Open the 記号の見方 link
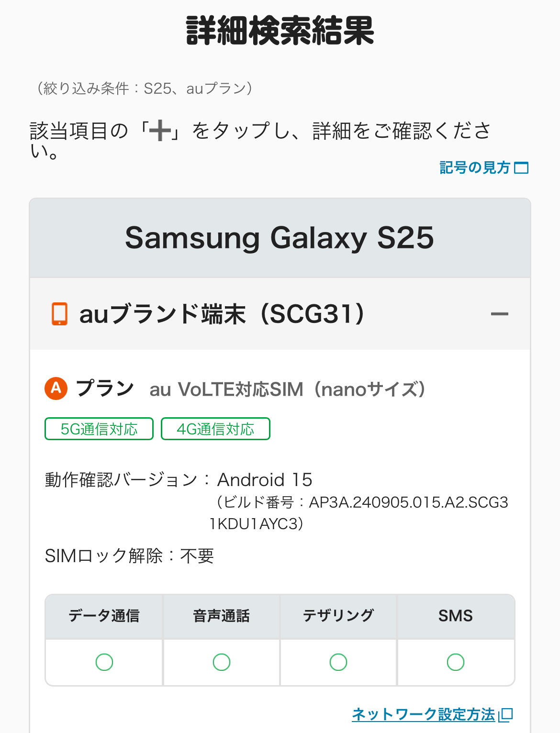The width and height of the screenshot is (560, 733). coord(474,168)
